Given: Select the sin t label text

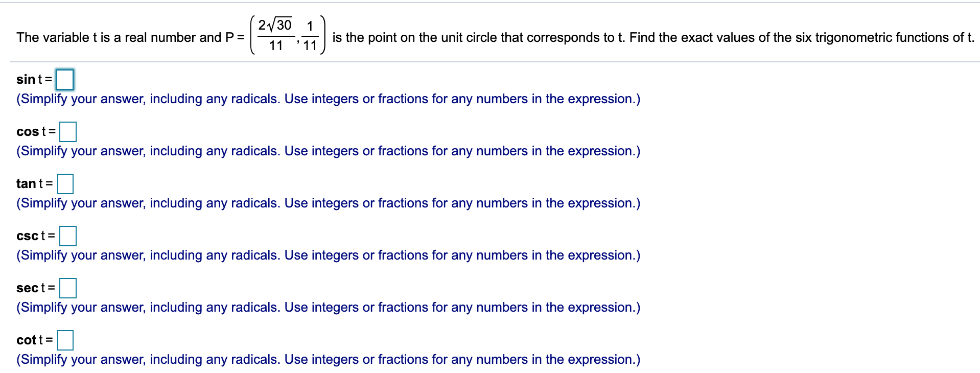Looking at the screenshot, I should (32, 80).
